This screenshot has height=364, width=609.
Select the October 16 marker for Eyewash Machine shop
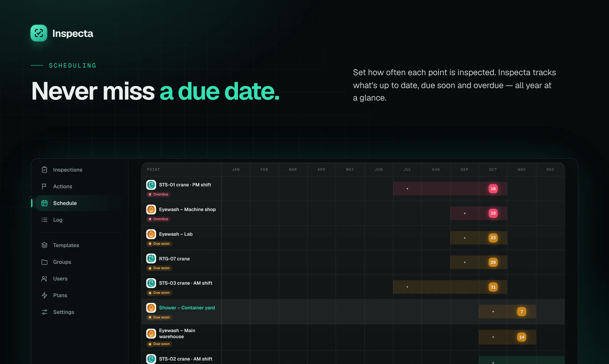coord(493,213)
